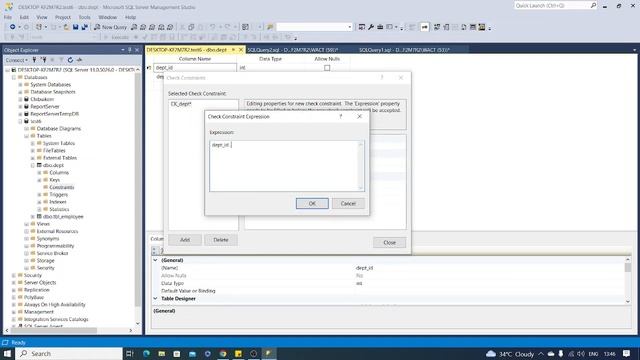Image resolution: width=640 pixels, height=360 pixels.
Task: Open File Explorer from the taskbar
Action: [162, 353]
